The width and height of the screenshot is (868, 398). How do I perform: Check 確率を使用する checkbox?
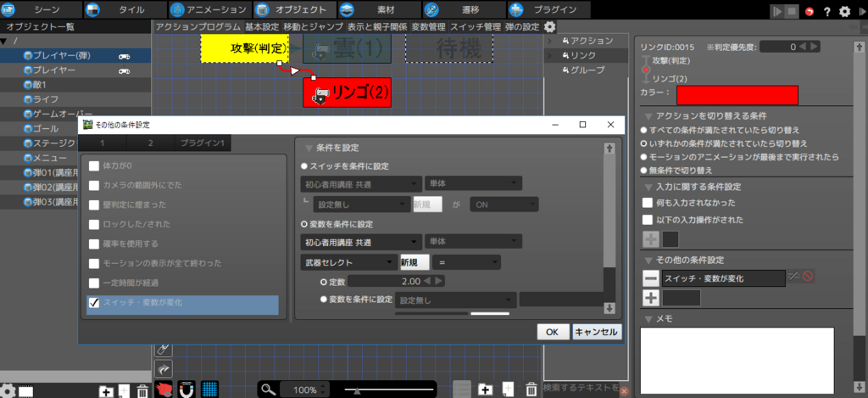(94, 244)
